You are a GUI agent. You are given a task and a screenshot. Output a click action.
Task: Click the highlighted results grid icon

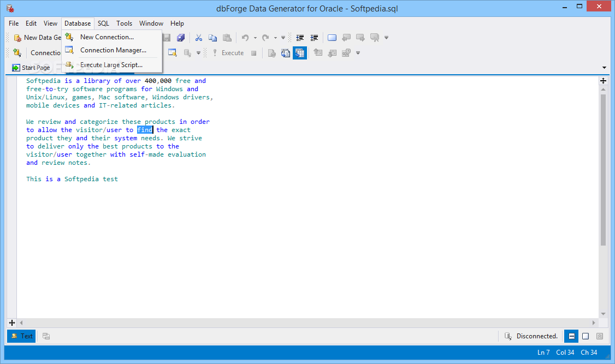tap(299, 53)
